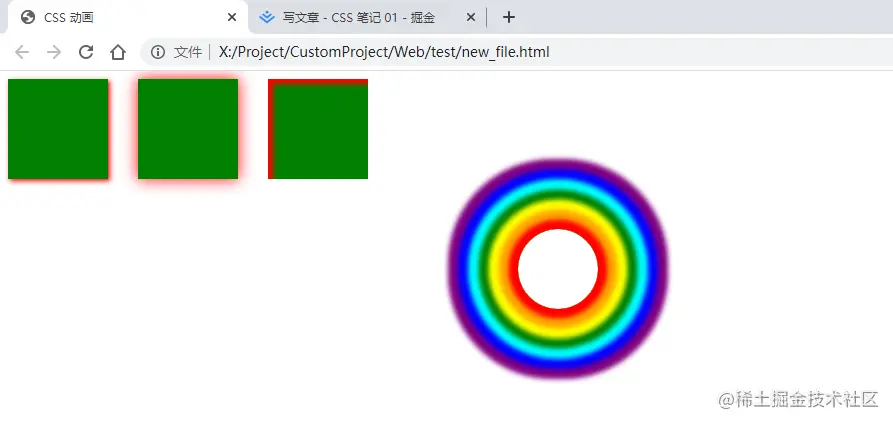Click the green square with inset red shadow
Image resolution: width=893 pixels, height=424 pixels.
[x=318, y=129]
